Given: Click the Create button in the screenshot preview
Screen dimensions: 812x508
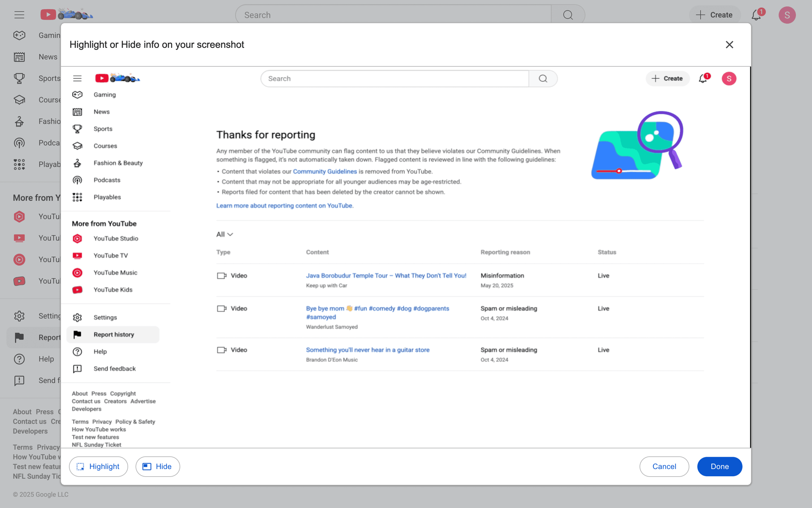Looking at the screenshot, I should tap(667, 79).
